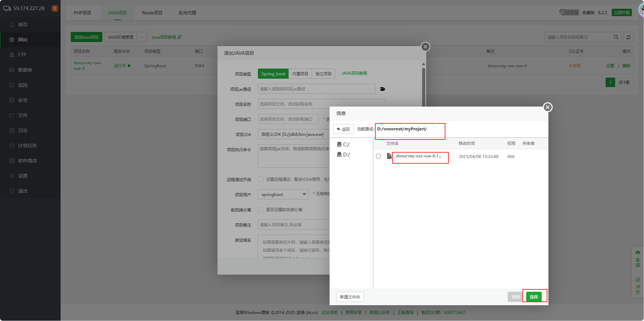Image resolution: width=644 pixels, height=321 pixels.
Task: Open the project JDK selection dropdown
Action: click(x=293, y=134)
